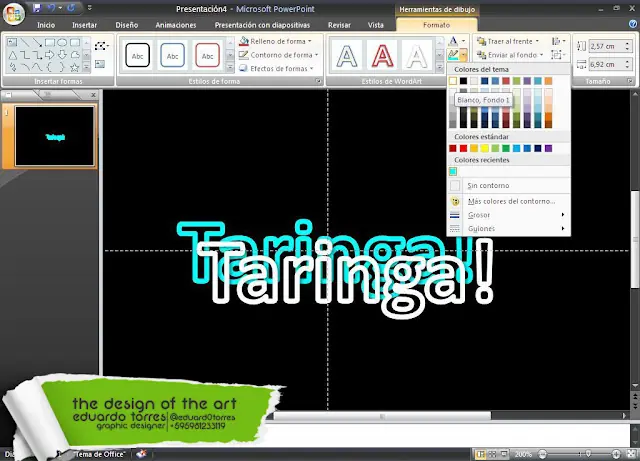The image size is (640, 461).
Task: Select the arrow line shape
Action: pos(37,42)
